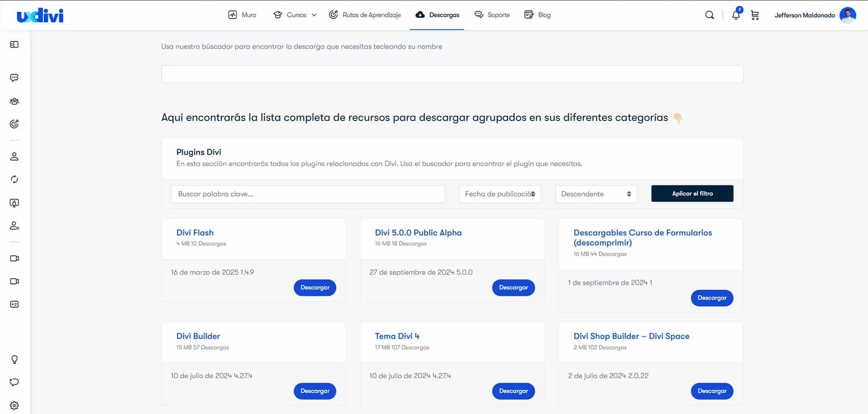Open the Tema Divi 4 title link

(397, 336)
